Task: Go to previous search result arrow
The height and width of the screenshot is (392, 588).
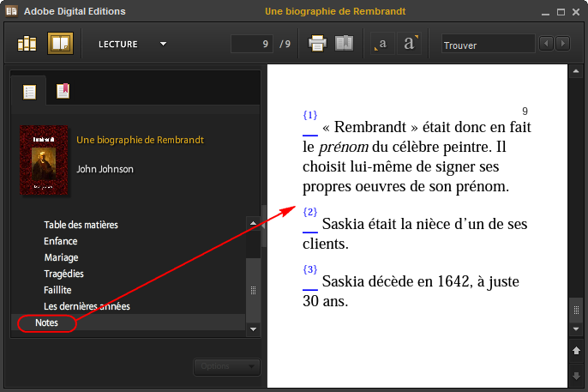Action: click(546, 44)
